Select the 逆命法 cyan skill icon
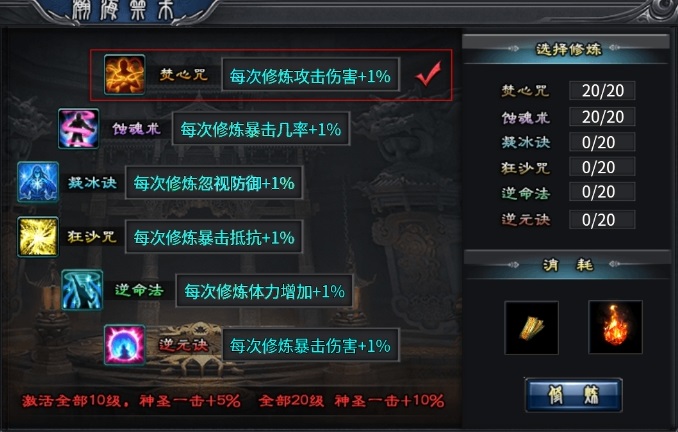This screenshot has height=432, width=678. pos(82,290)
